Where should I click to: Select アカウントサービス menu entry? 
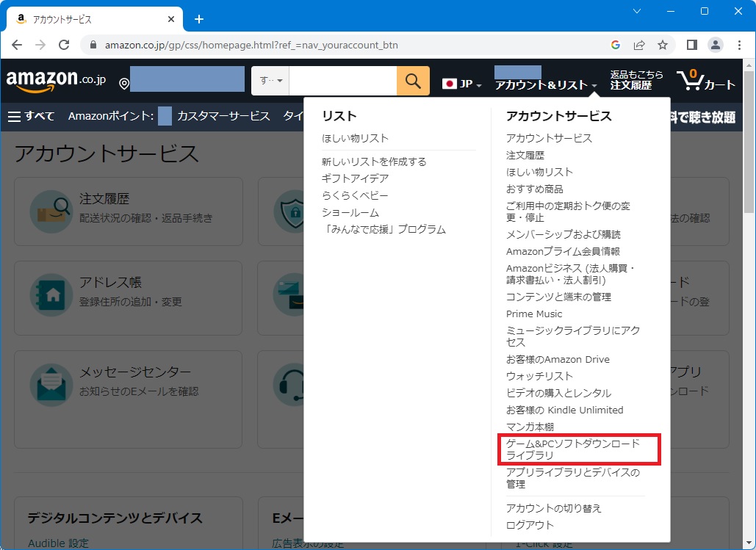point(549,138)
